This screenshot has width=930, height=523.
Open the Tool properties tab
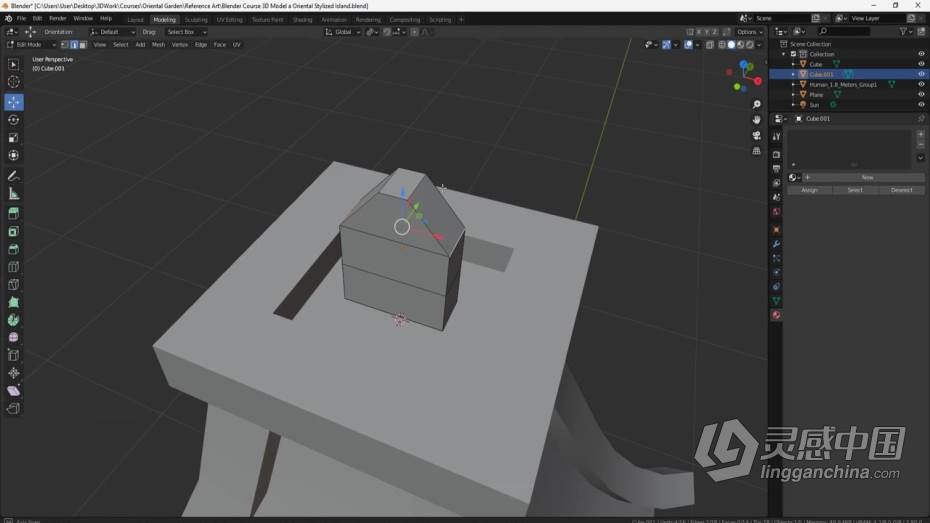coord(776,137)
